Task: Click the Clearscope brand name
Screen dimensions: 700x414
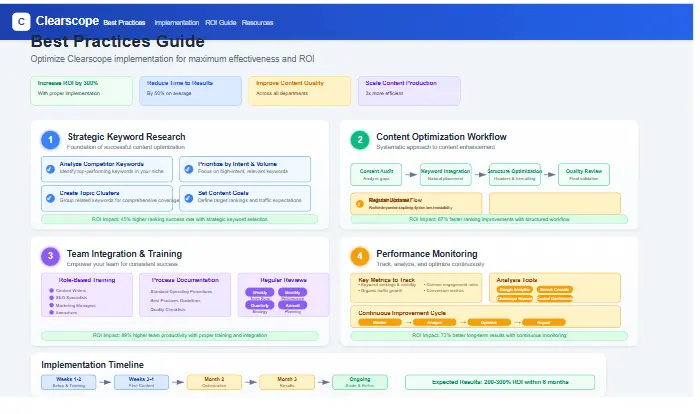Action: tap(67, 21)
